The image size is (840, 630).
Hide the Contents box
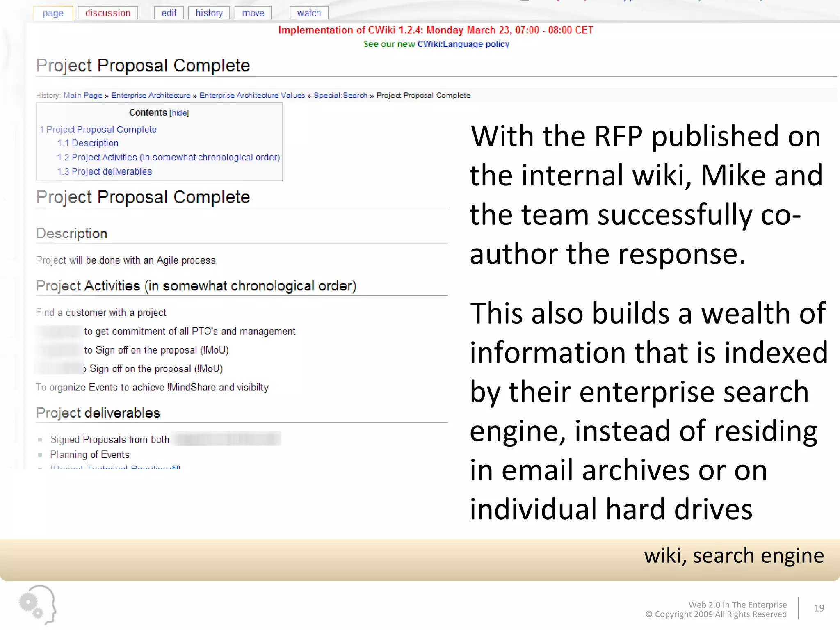click(179, 113)
